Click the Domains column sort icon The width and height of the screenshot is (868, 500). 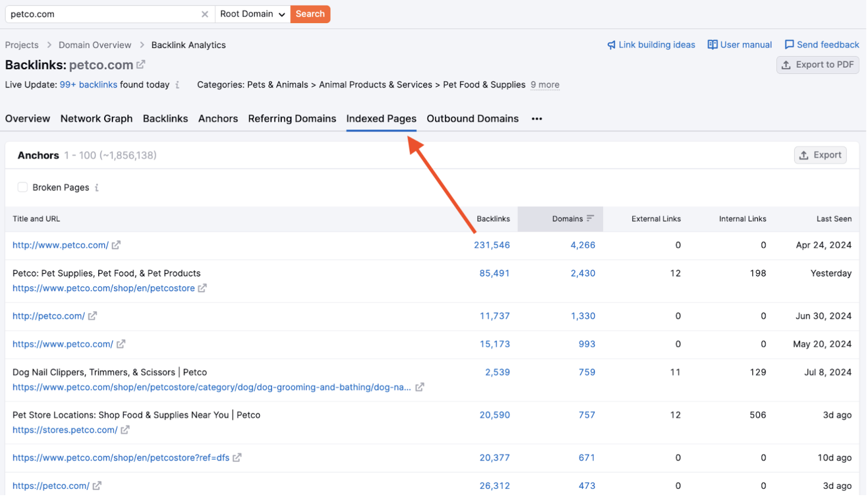591,219
